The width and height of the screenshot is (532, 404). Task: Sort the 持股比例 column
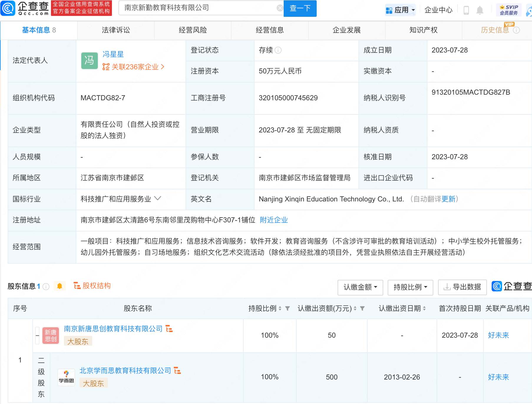pyautogui.click(x=280, y=308)
